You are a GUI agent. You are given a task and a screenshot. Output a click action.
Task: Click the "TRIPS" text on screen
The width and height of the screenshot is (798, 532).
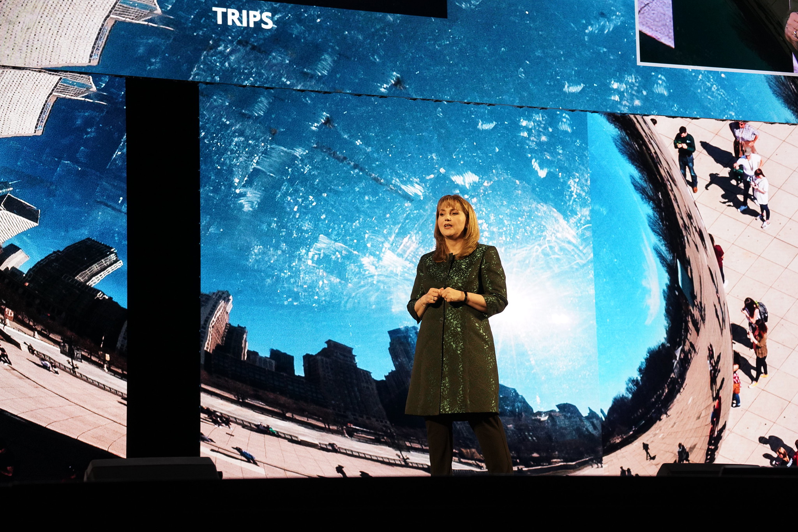click(x=242, y=18)
